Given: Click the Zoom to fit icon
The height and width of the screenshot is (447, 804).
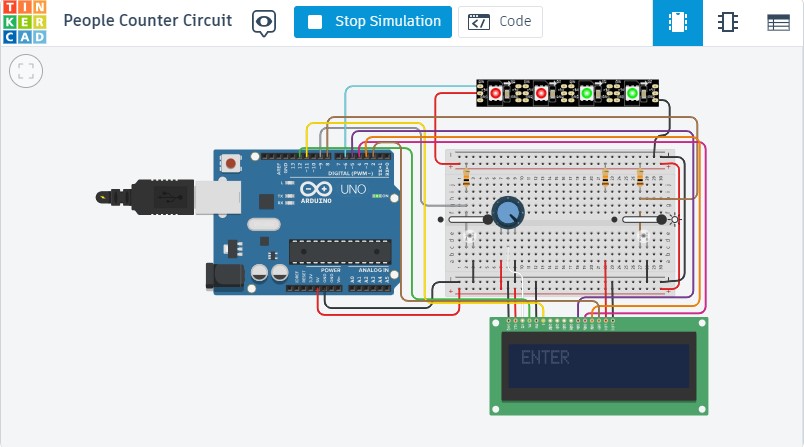Looking at the screenshot, I should tap(25, 70).
